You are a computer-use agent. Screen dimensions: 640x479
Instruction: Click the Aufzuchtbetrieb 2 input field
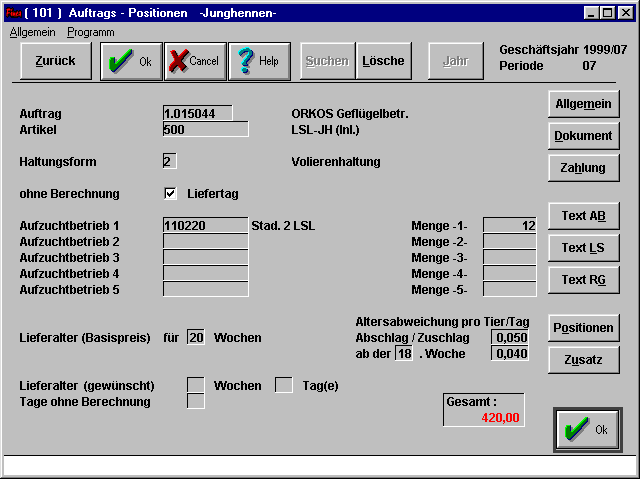click(205, 242)
